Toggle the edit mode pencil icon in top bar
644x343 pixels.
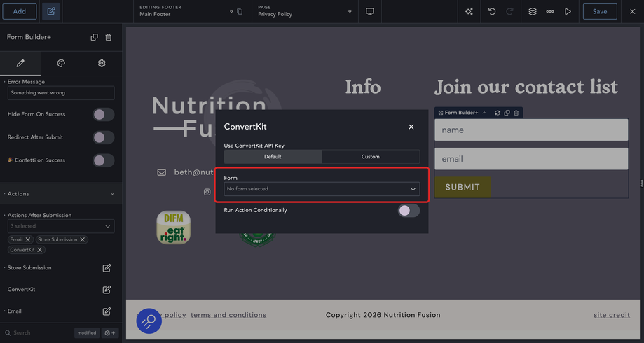coord(51,11)
